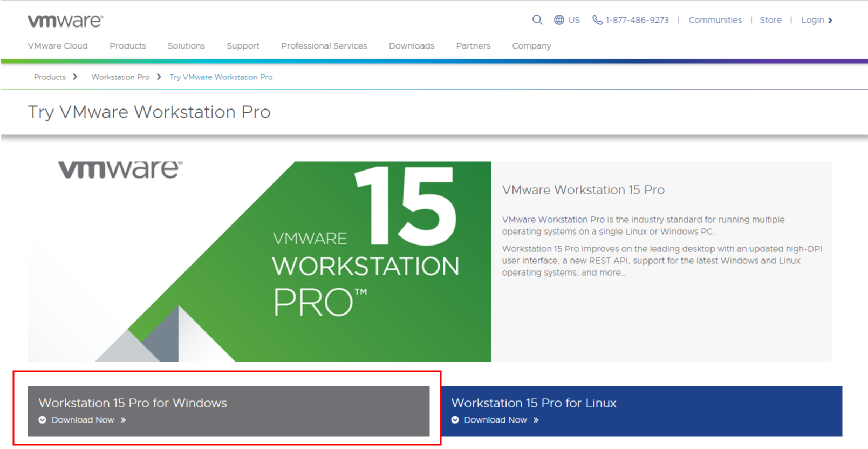
Task: Click the Login link
Action: coord(812,20)
